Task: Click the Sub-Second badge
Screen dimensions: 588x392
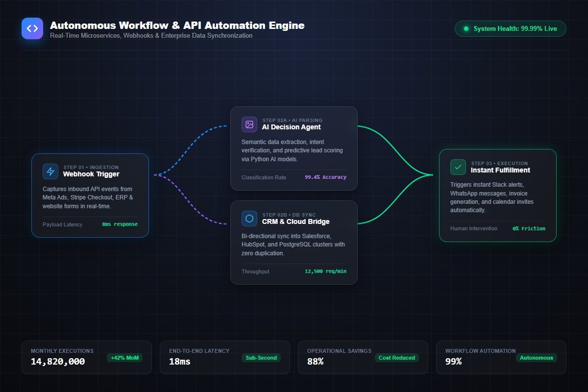Action: (x=261, y=358)
